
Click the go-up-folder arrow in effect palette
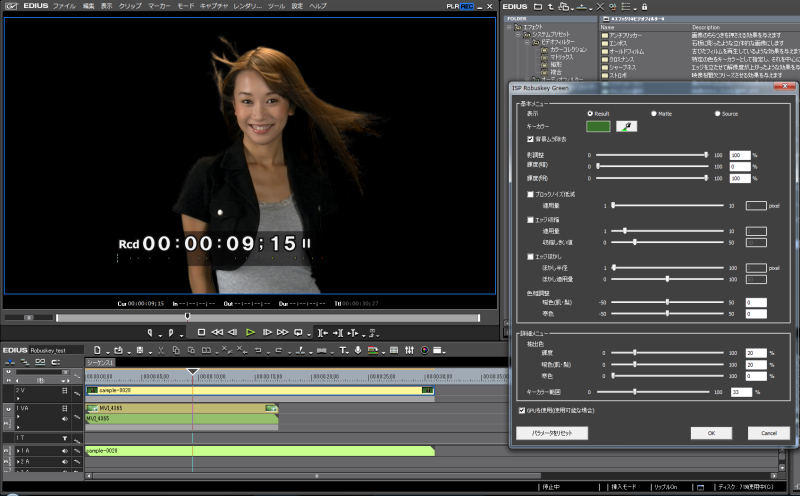551,7
